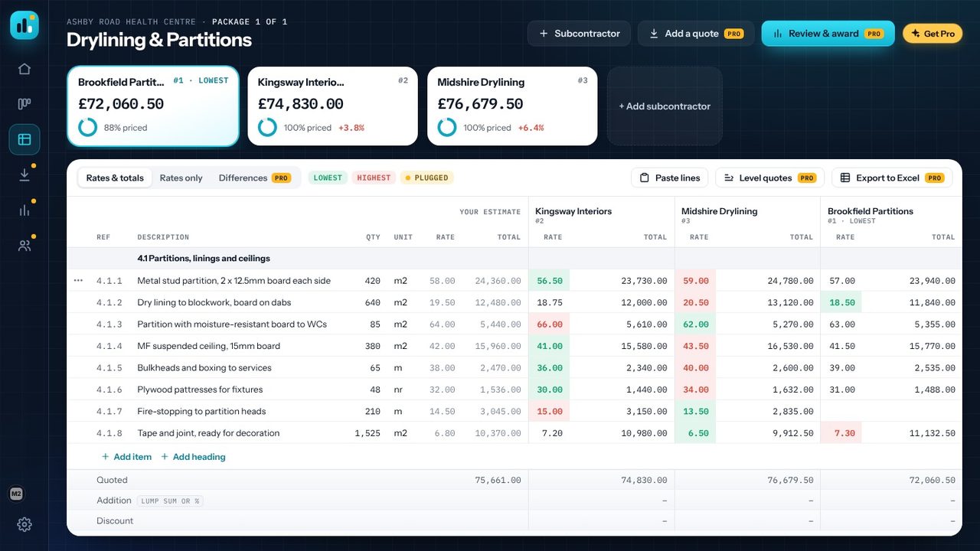This screenshot has width=980, height=551.
Task: Click the row options dots for item 4.1.1
Action: (x=78, y=281)
